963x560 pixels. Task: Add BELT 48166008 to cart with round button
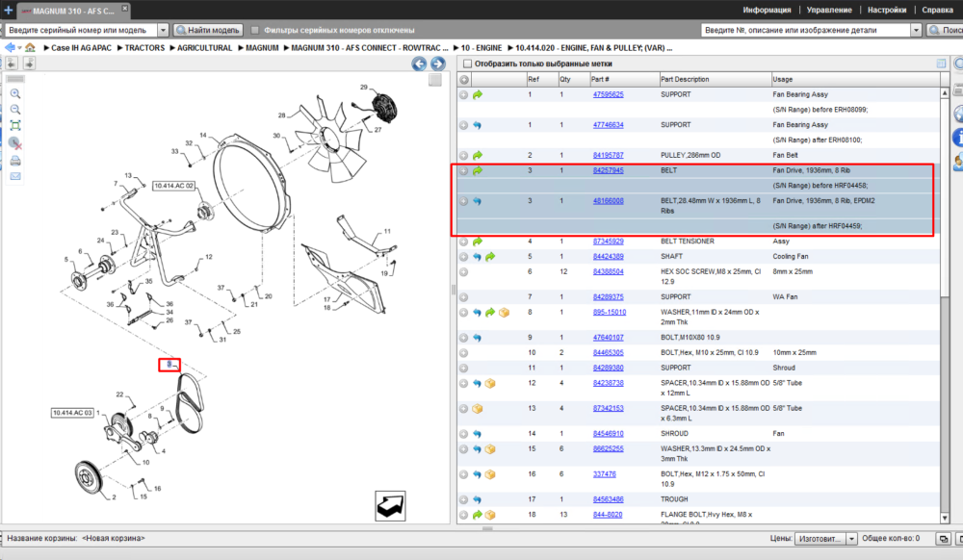[464, 201]
